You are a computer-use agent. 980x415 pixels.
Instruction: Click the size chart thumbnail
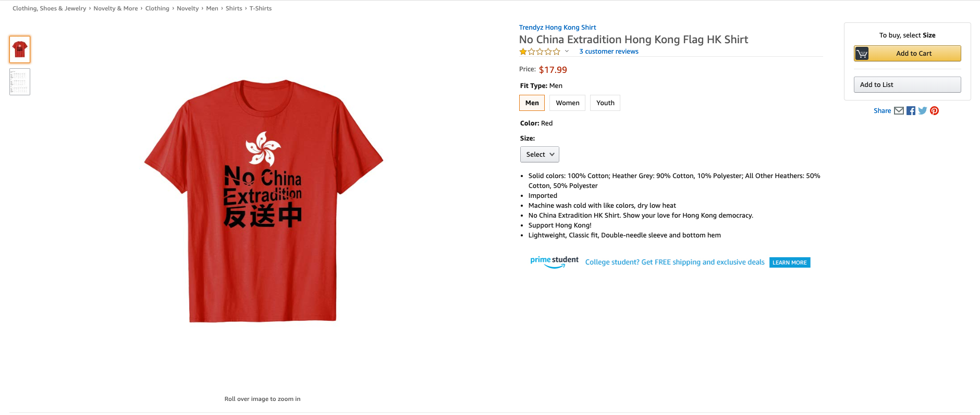click(x=19, y=81)
